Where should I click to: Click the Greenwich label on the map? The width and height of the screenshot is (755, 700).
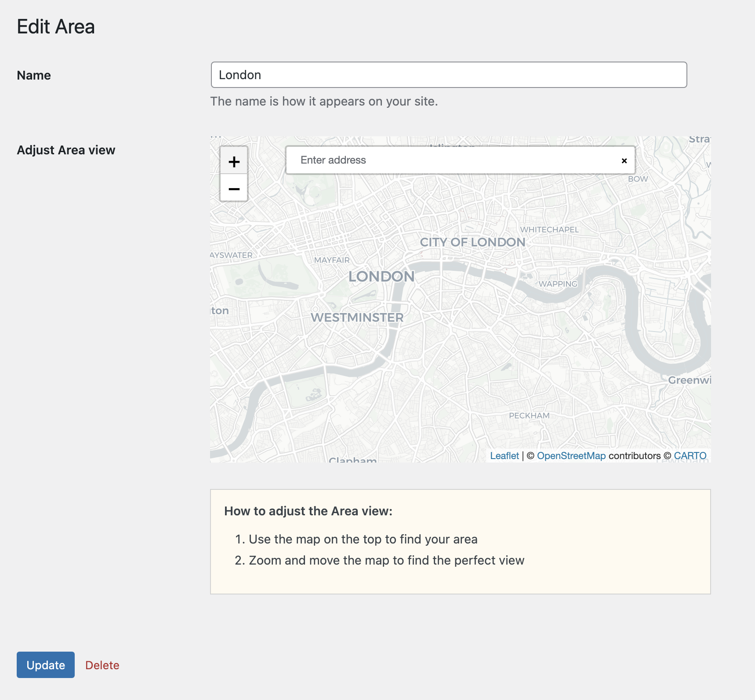tap(689, 380)
